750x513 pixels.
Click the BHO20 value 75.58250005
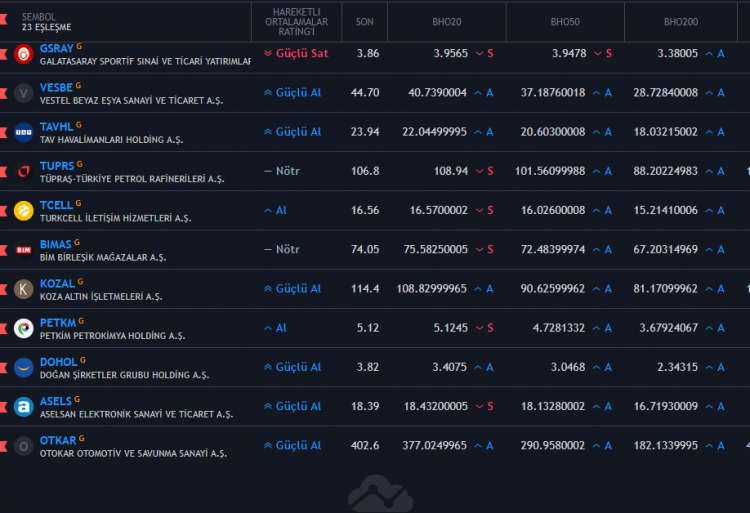435,250
